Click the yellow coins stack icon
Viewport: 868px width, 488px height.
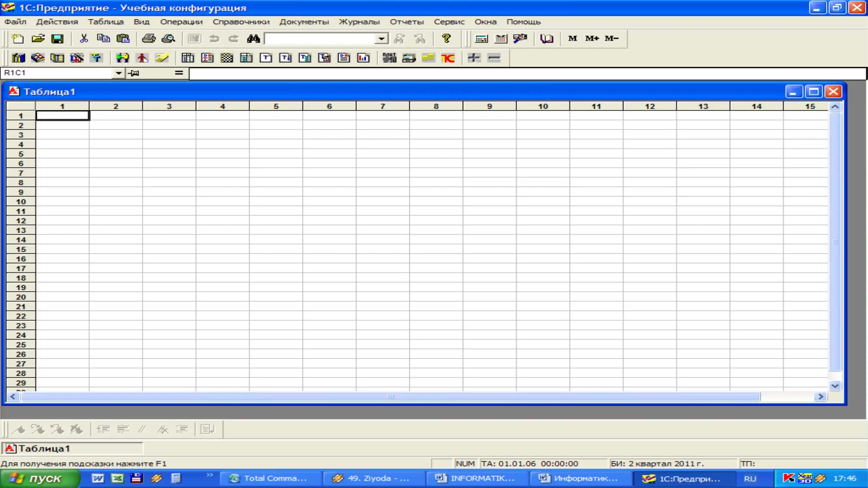(428, 58)
